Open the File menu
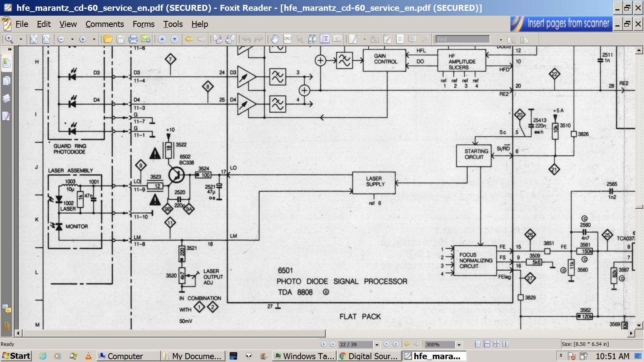The image size is (644, 362). coord(22,24)
